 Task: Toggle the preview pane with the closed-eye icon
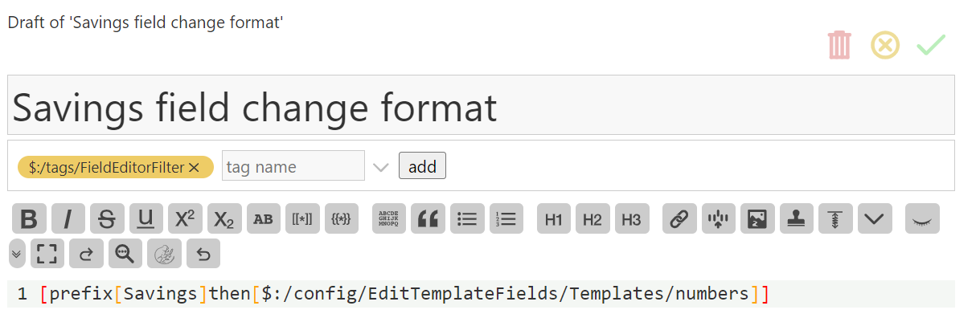922,218
